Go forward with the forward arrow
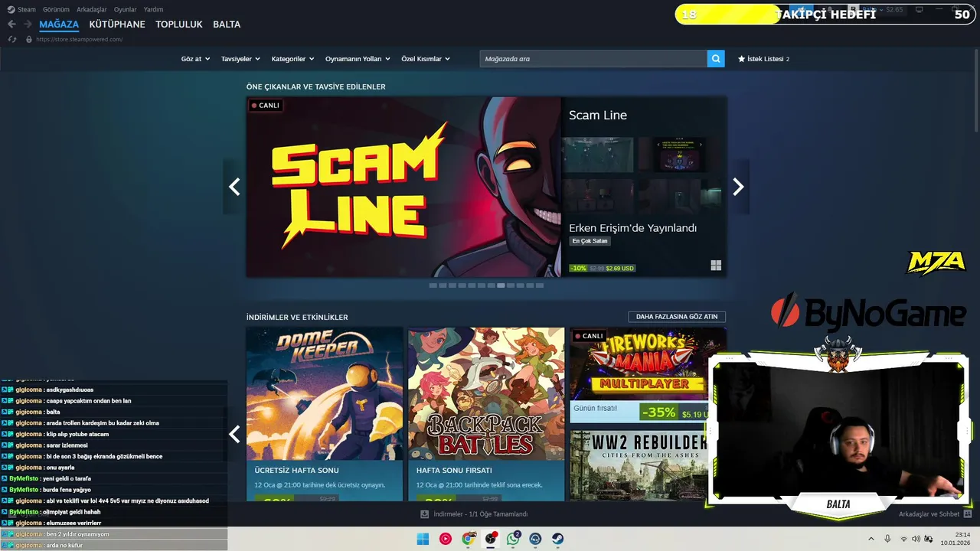 click(x=28, y=24)
